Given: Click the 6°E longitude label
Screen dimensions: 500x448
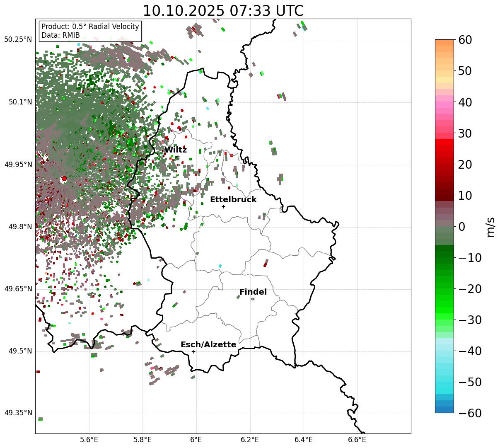Looking at the screenshot, I should click(x=196, y=440).
